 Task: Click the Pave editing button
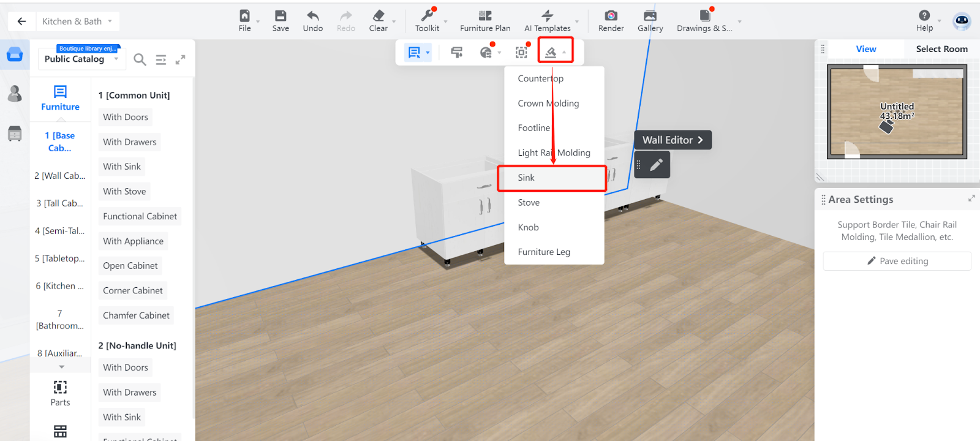coord(897,261)
